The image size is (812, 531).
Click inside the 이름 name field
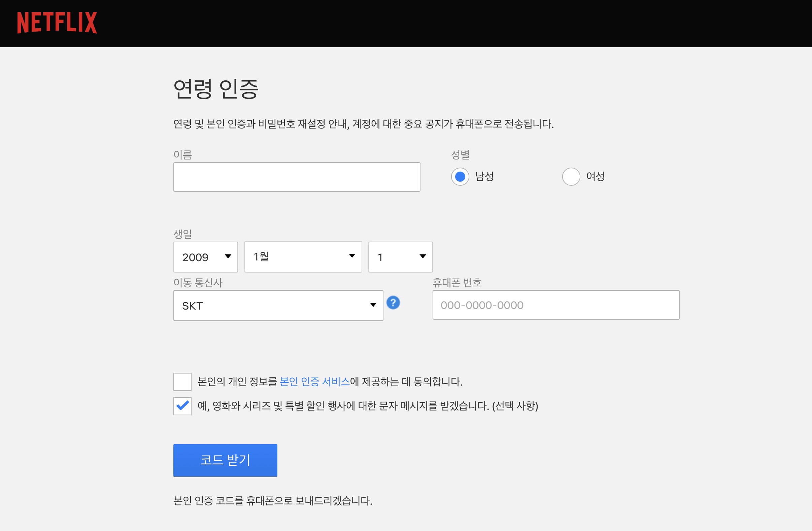(x=297, y=177)
